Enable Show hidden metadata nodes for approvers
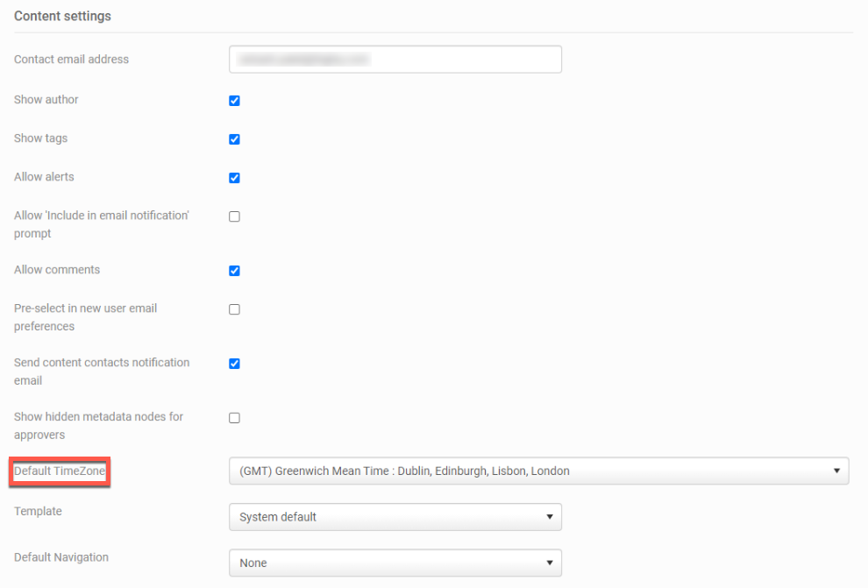Viewport: 868px width, 588px height. tap(234, 418)
